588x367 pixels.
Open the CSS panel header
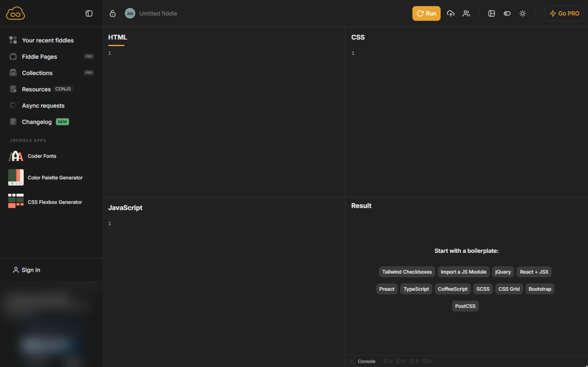(358, 37)
